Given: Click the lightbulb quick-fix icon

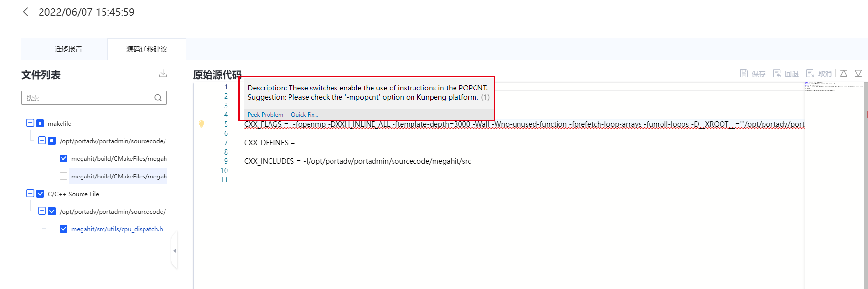Looking at the screenshot, I should point(201,124).
